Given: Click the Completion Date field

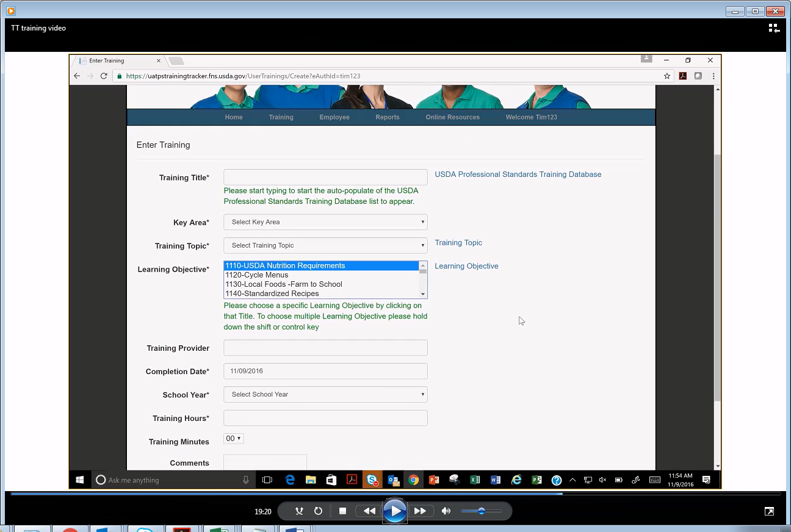Looking at the screenshot, I should point(325,371).
